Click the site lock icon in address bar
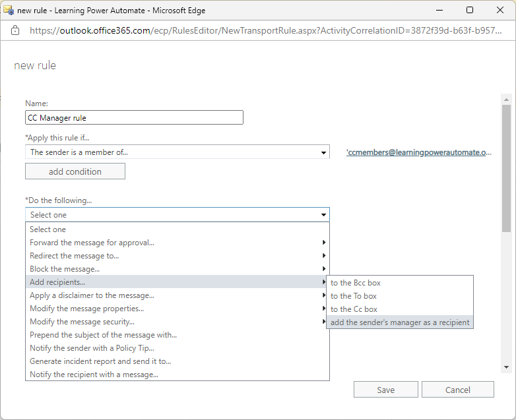Image resolution: width=516 pixels, height=420 pixels. (x=16, y=30)
